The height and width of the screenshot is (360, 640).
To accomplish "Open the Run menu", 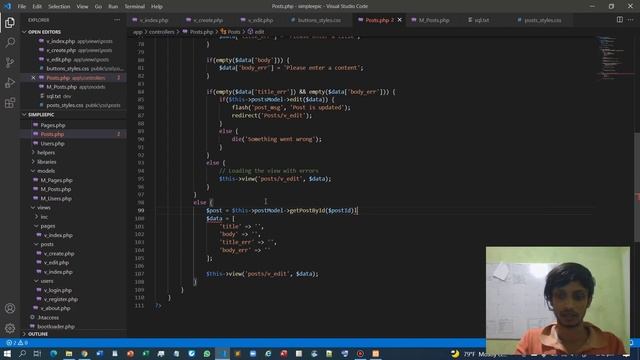I will pyautogui.click(x=113, y=7).
